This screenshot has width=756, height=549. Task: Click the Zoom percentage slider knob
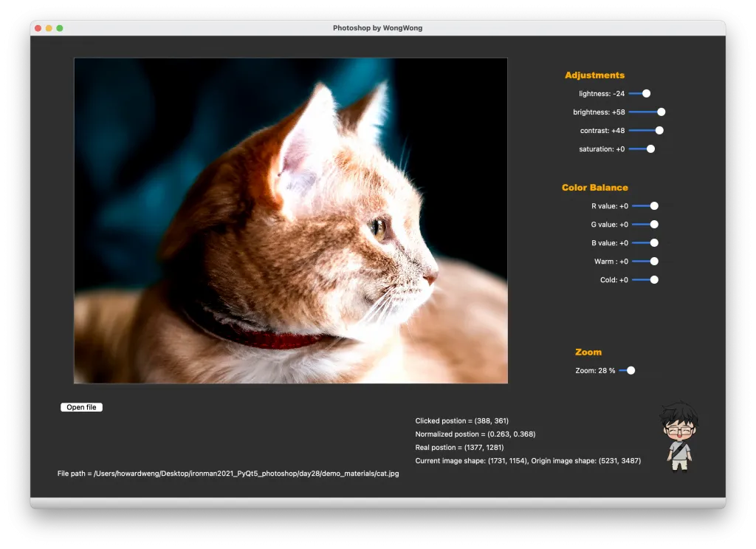point(630,371)
